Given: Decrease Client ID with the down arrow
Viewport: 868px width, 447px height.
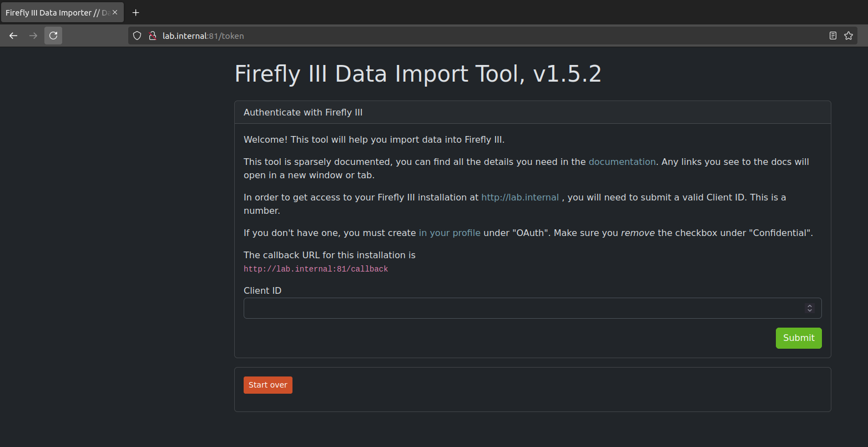Looking at the screenshot, I should (810, 311).
